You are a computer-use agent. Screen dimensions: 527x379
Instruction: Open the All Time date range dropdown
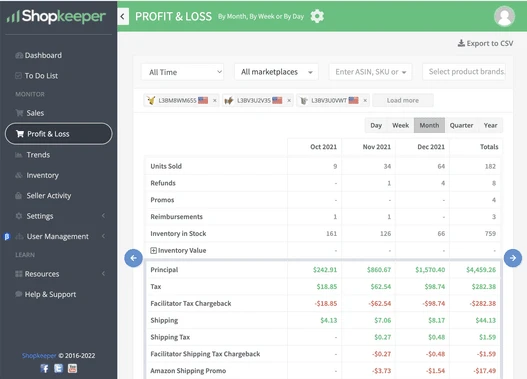183,72
